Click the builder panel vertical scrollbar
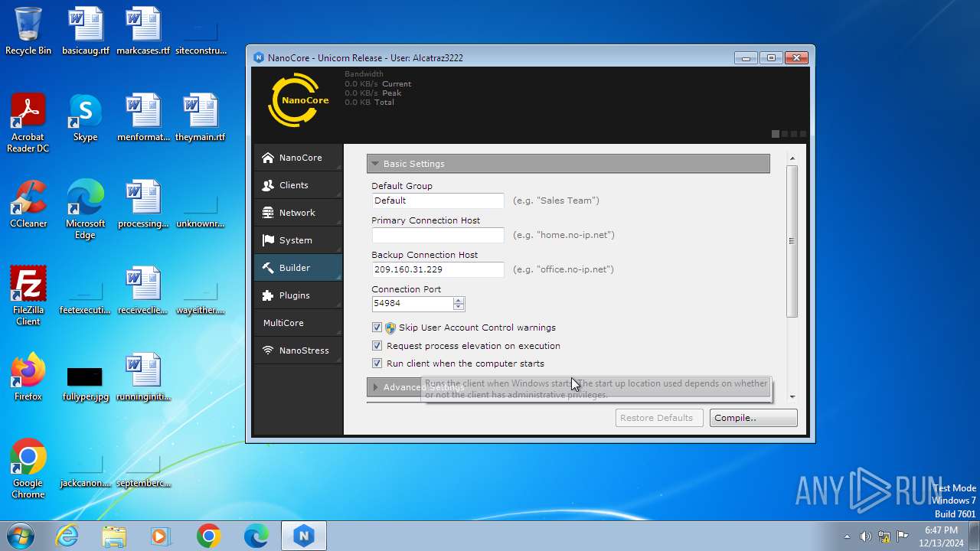This screenshot has width=980, height=551. [792, 241]
